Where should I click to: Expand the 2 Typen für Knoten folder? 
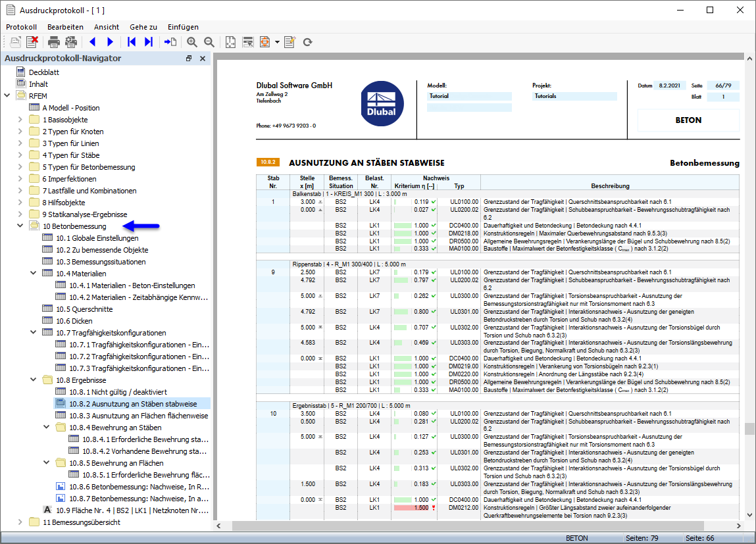pyautogui.click(x=20, y=131)
